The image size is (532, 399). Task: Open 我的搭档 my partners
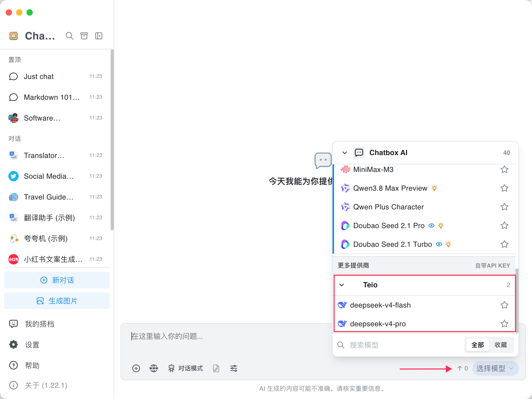(x=57, y=324)
